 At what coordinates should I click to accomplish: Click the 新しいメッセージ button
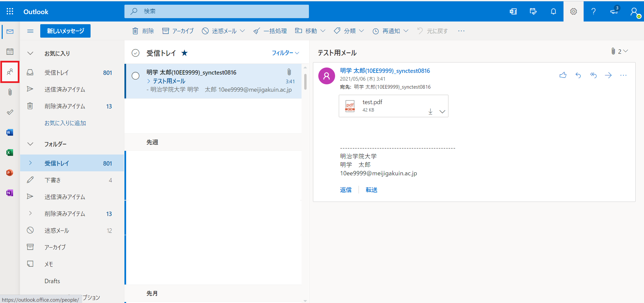65,31
